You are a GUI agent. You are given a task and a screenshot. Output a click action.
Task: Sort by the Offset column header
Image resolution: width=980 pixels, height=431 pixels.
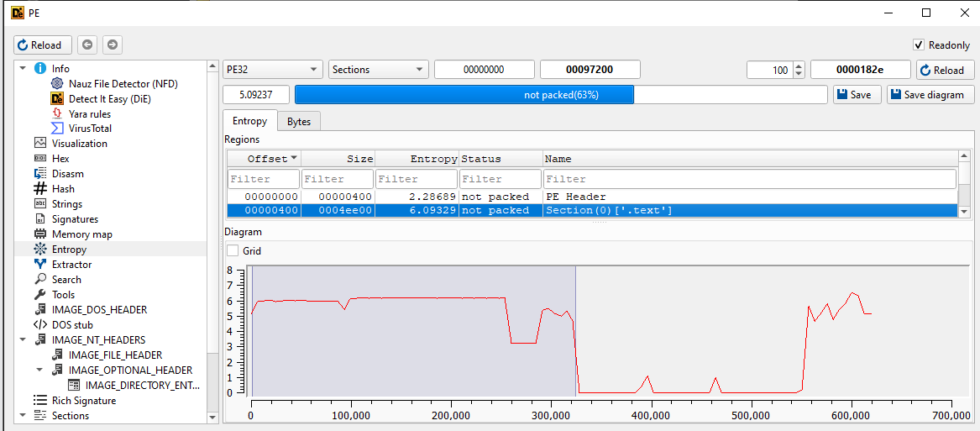tap(264, 159)
